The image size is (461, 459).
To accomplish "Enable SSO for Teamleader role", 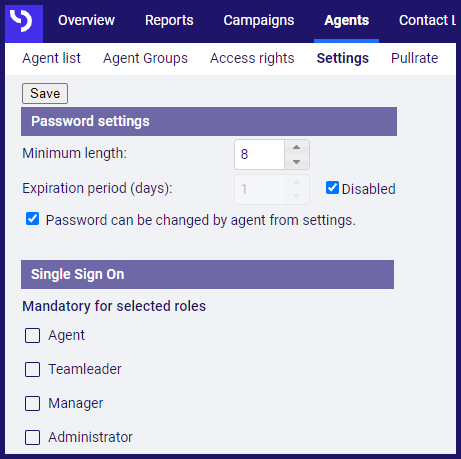I will pos(32,369).
